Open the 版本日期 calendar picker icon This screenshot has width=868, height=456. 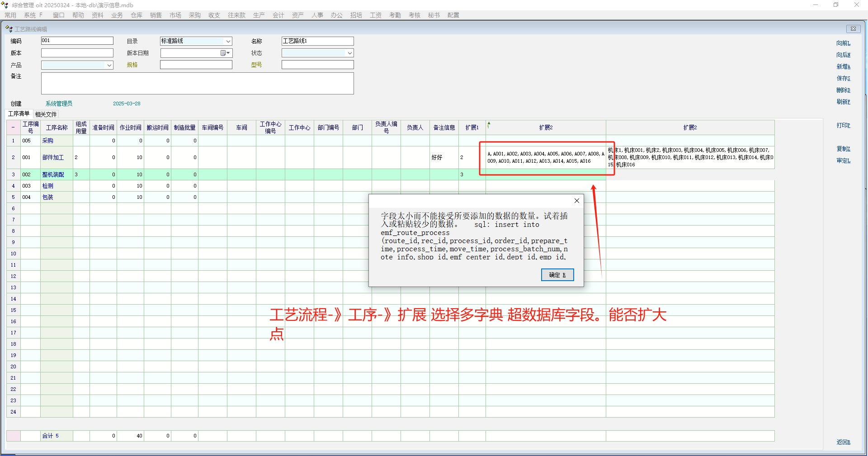pyautogui.click(x=225, y=53)
